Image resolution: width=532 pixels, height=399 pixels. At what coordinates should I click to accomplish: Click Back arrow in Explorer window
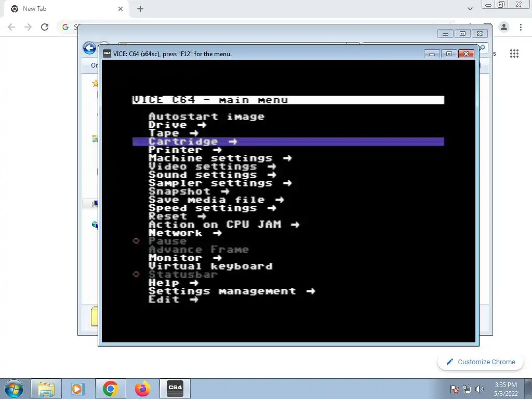click(89, 48)
